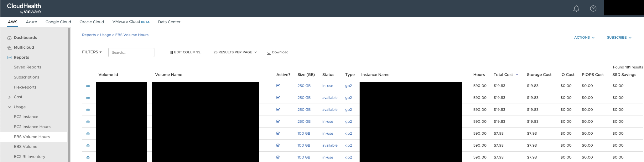Open the 25 Results Per Page dropdown
Image resolution: width=644 pixels, height=162 pixels.
point(235,52)
